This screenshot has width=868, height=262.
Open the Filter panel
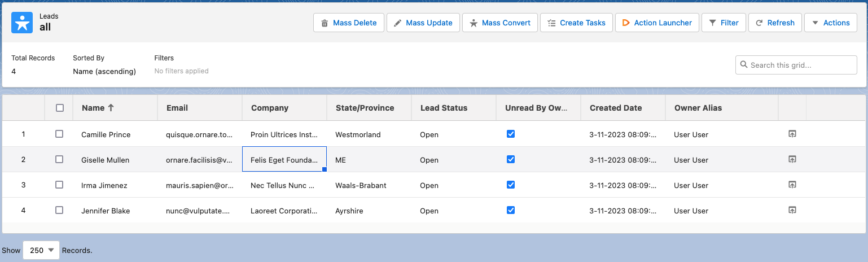click(724, 23)
